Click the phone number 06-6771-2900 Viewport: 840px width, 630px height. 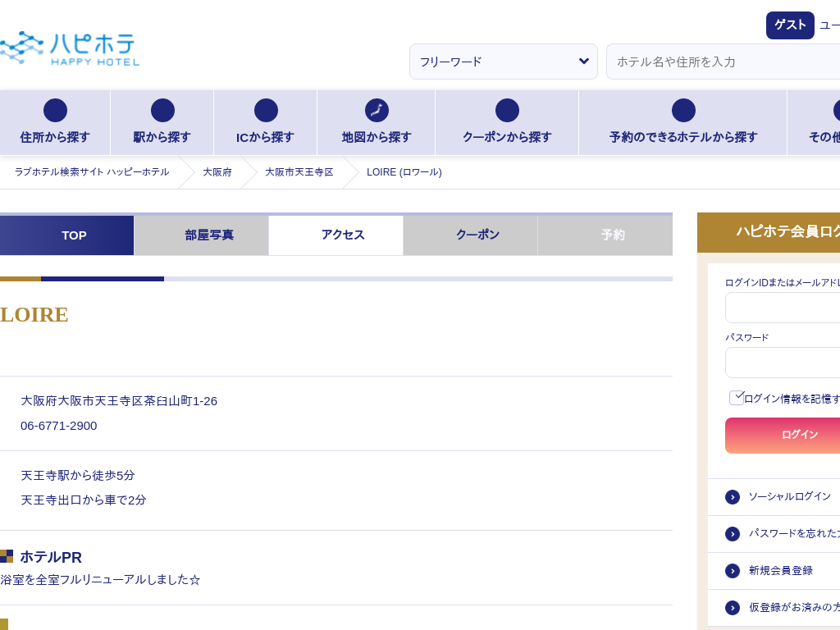[x=59, y=426]
